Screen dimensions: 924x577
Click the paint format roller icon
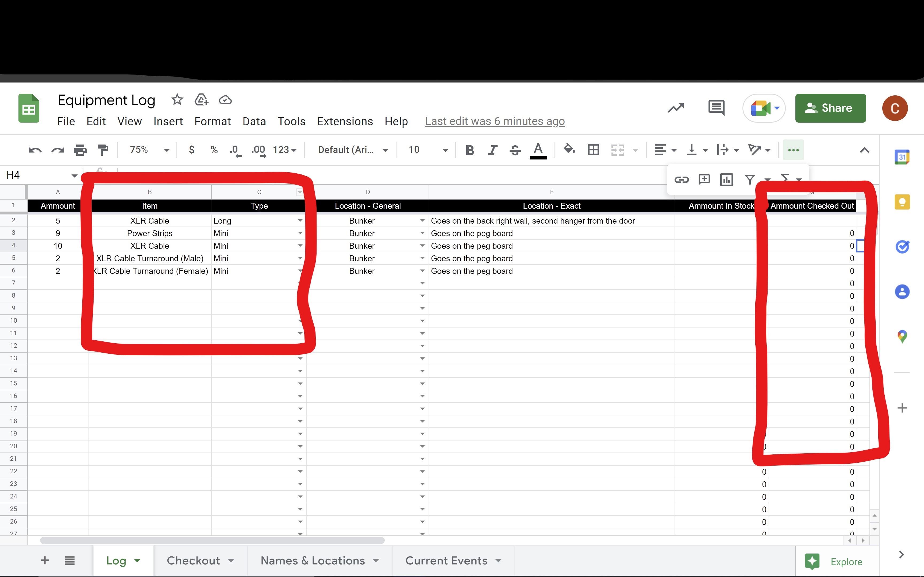point(103,150)
